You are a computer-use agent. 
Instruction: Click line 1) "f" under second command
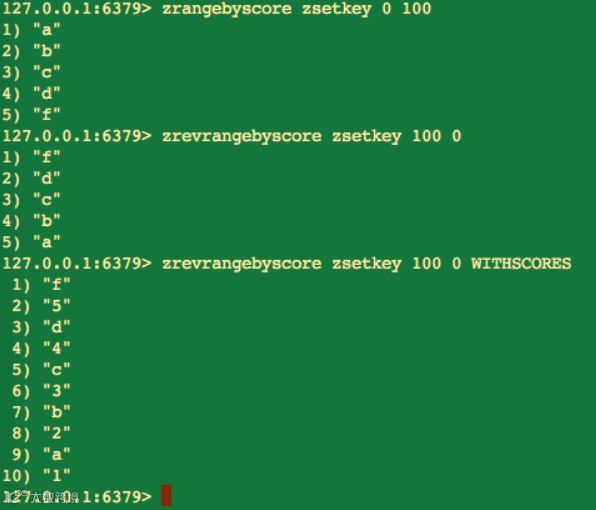[x=32, y=157]
